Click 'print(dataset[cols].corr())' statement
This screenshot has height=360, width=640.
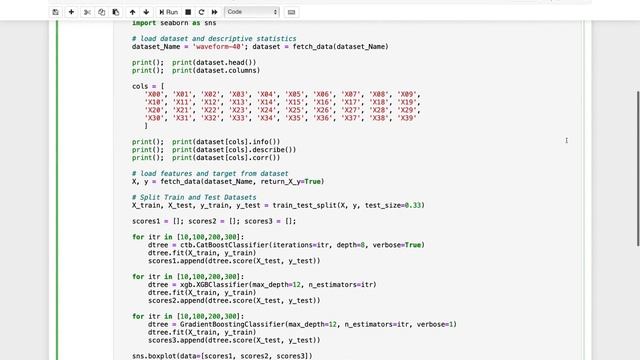pyautogui.click(x=226, y=158)
